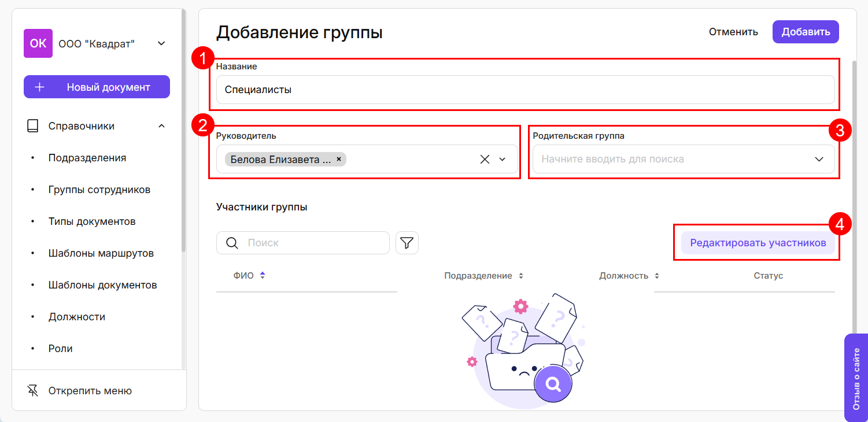Collapse the Справочники menu section
Screen dimensions: 868x422
(161, 126)
